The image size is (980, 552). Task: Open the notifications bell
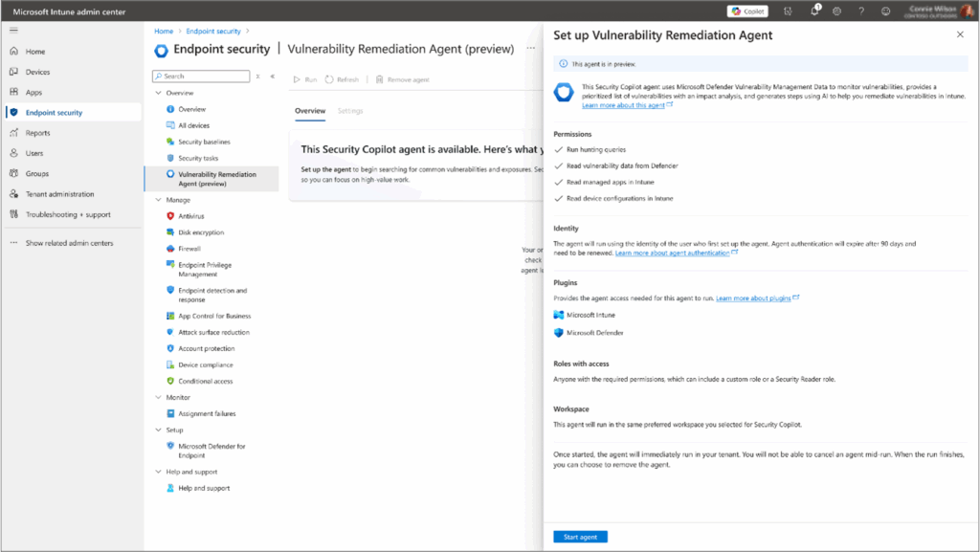pos(814,11)
